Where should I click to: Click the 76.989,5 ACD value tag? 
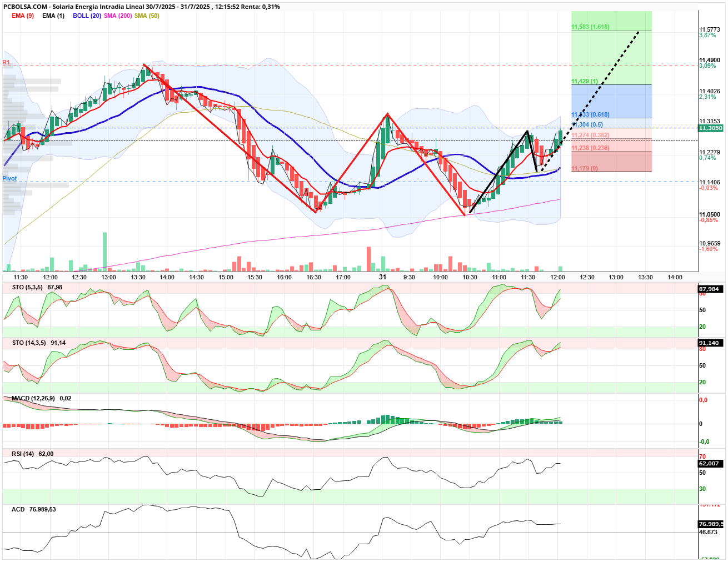[711, 524]
